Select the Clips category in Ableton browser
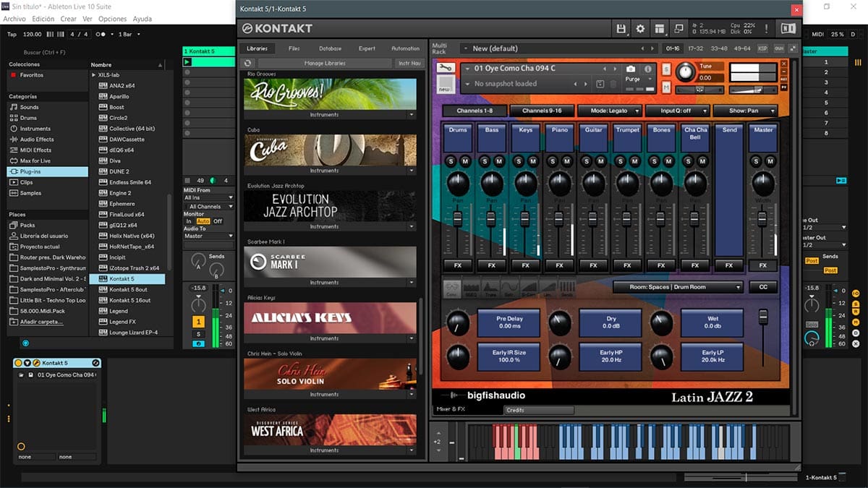 pos(27,182)
